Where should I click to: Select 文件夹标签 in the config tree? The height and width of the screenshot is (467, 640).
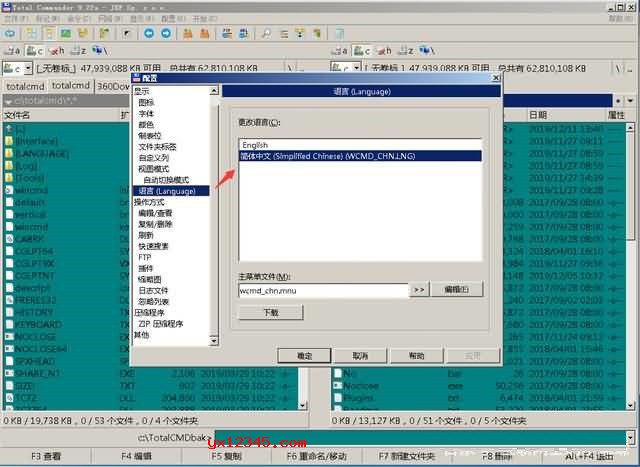coord(158,147)
